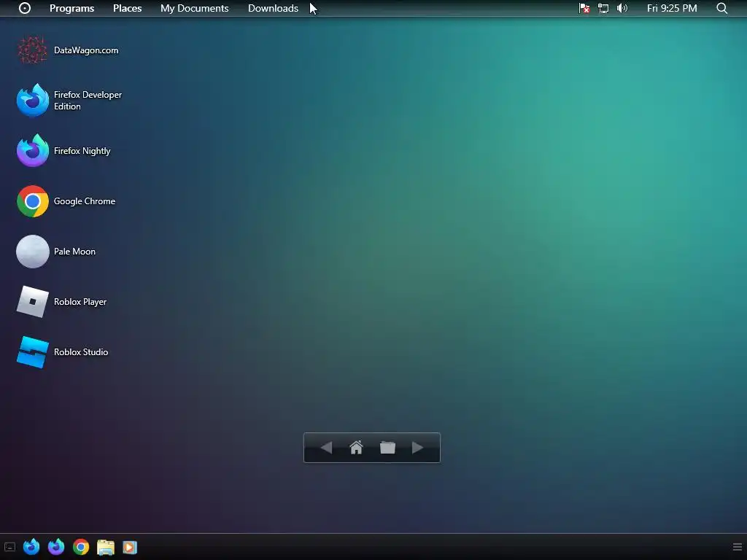Image resolution: width=747 pixels, height=560 pixels.
Task: Click the circular system logo menu
Action: pyautogui.click(x=25, y=8)
